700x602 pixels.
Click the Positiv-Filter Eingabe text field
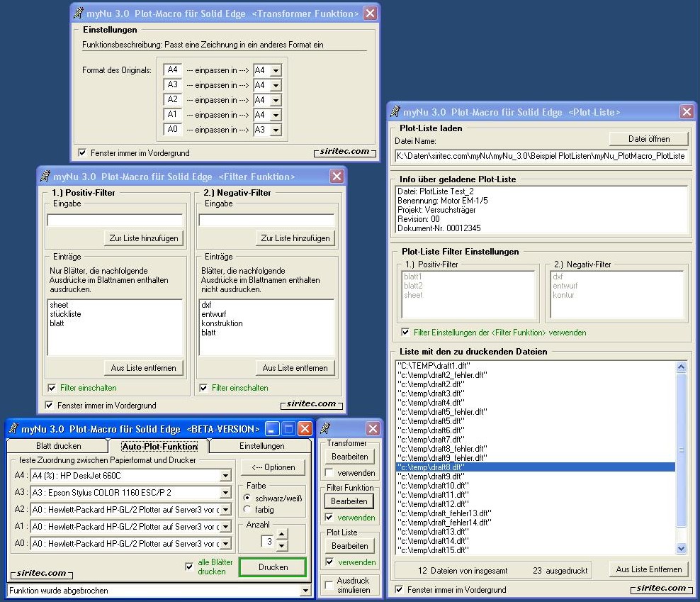(x=115, y=220)
